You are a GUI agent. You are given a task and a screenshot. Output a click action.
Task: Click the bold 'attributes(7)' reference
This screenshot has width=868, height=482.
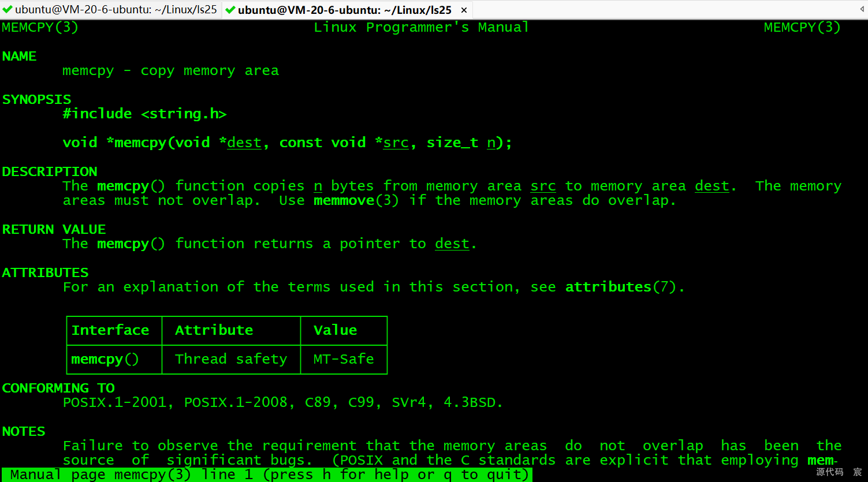pos(621,287)
